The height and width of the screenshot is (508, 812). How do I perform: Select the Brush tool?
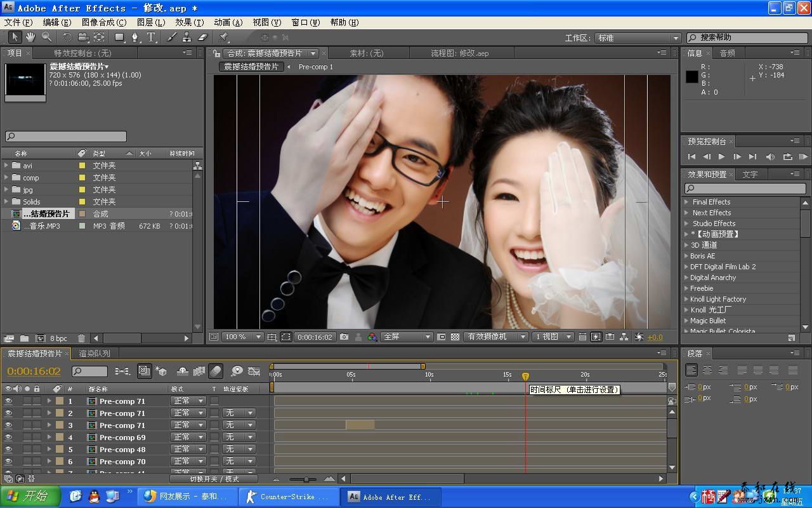pos(171,37)
